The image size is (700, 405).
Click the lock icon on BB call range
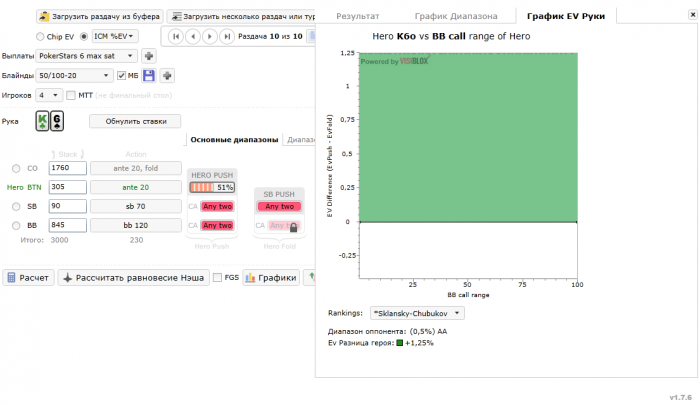point(293,227)
